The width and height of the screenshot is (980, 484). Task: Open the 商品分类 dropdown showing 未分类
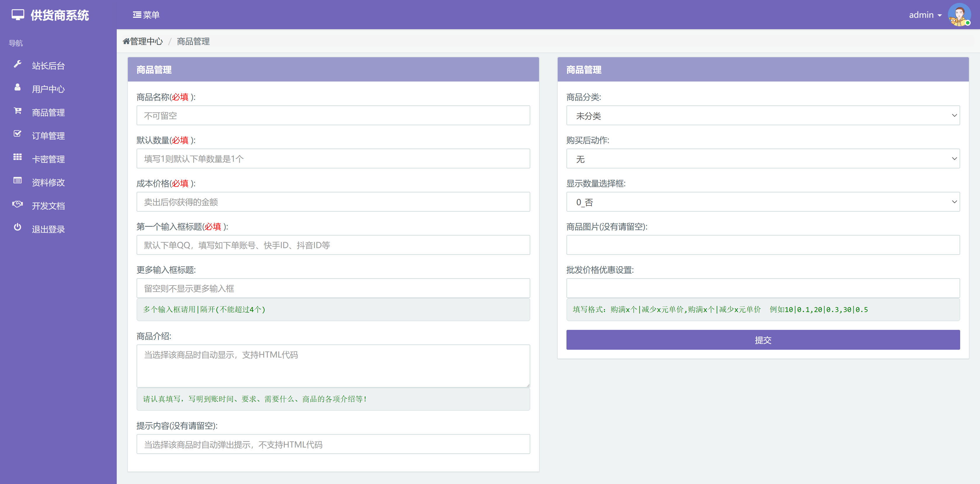[763, 116]
